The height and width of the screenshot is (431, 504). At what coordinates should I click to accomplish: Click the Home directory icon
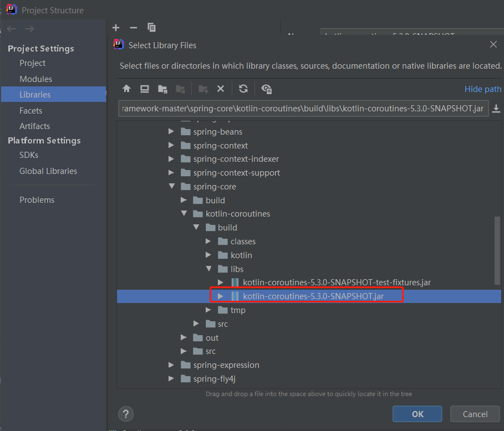coord(126,89)
